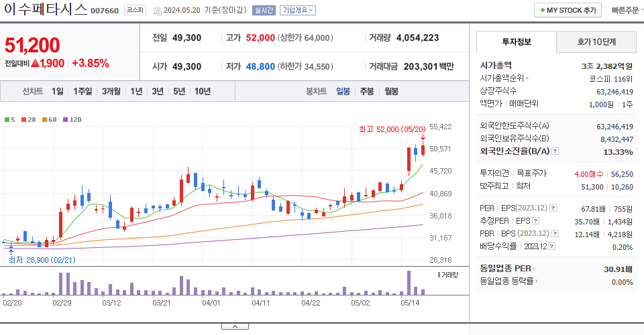
Task: Click the change rate +3.85%
Action: point(91,63)
